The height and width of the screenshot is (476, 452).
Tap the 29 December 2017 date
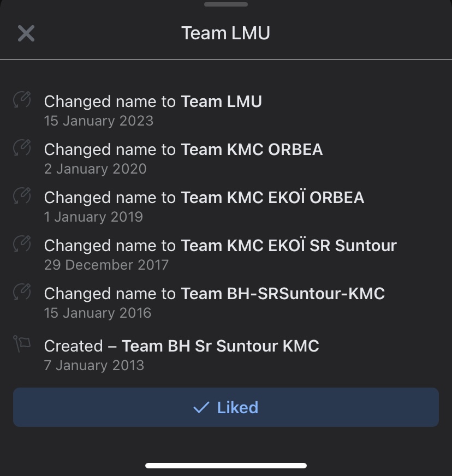[106, 265]
